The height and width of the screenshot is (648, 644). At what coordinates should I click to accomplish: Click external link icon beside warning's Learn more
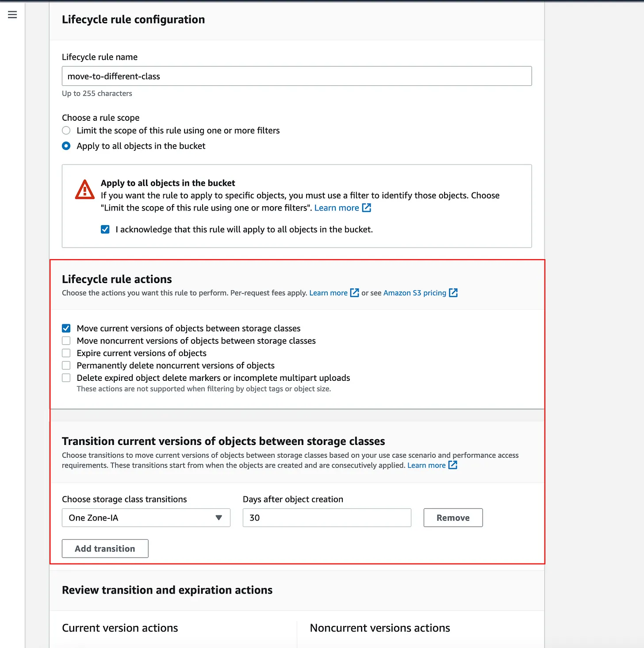point(366,207)
